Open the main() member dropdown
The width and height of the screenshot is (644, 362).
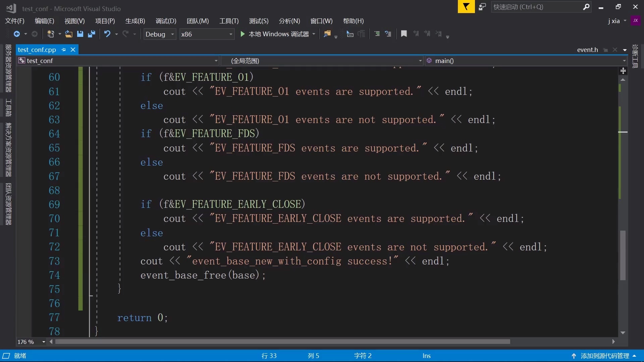[526, 61]
